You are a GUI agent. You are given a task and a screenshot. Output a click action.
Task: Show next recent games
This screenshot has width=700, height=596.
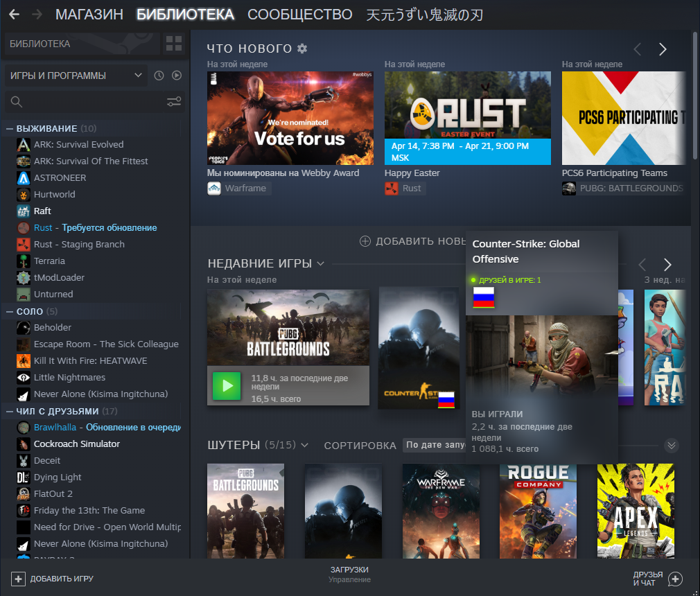(x=667, y=265)
